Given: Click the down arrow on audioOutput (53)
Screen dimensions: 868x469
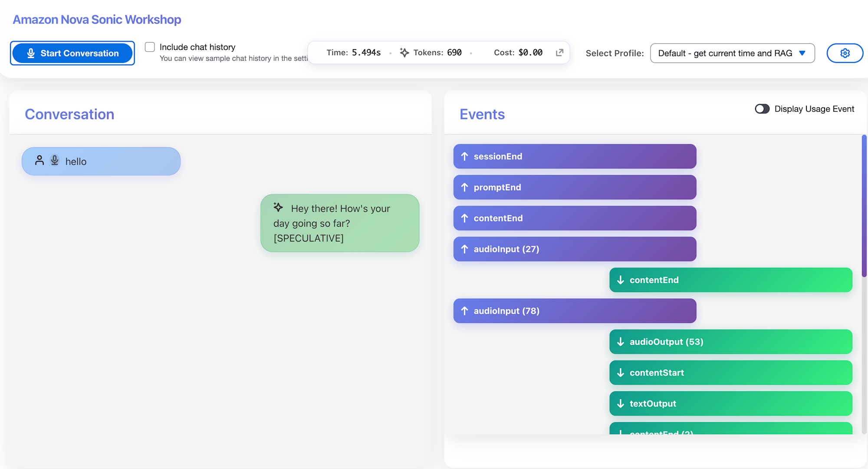Looking at the screenshot, I should (x=621, y=342).
